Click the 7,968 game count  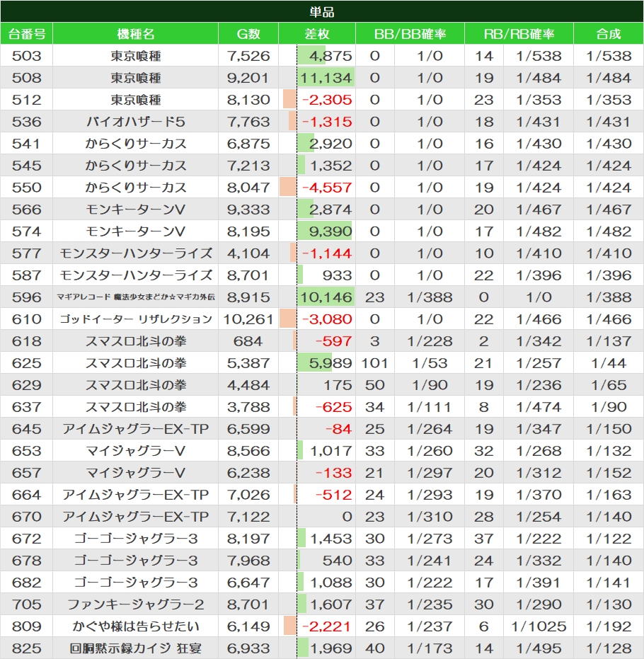click(248, 560)
